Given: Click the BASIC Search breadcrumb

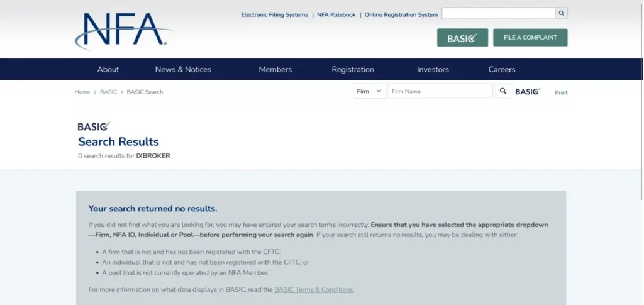Looking at the screenshot, I should (x=145, y=92).
